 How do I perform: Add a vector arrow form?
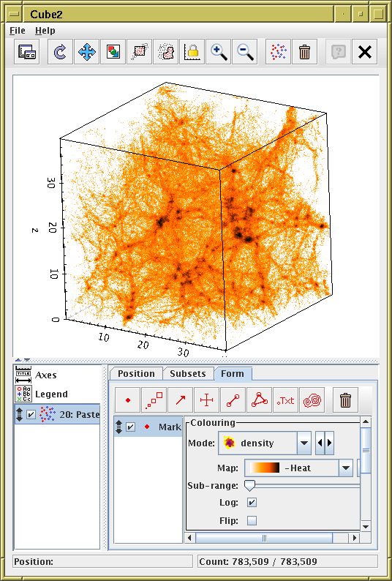pyautogui.click(x=181, y=400)
